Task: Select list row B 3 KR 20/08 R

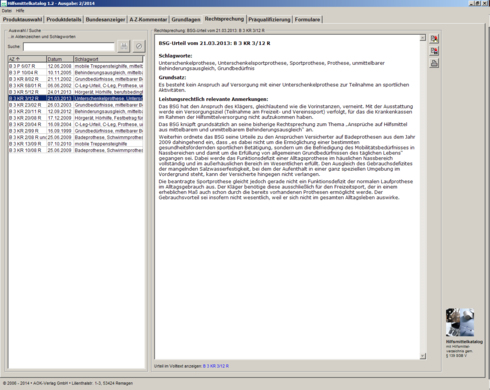Action: coord(76,118)
